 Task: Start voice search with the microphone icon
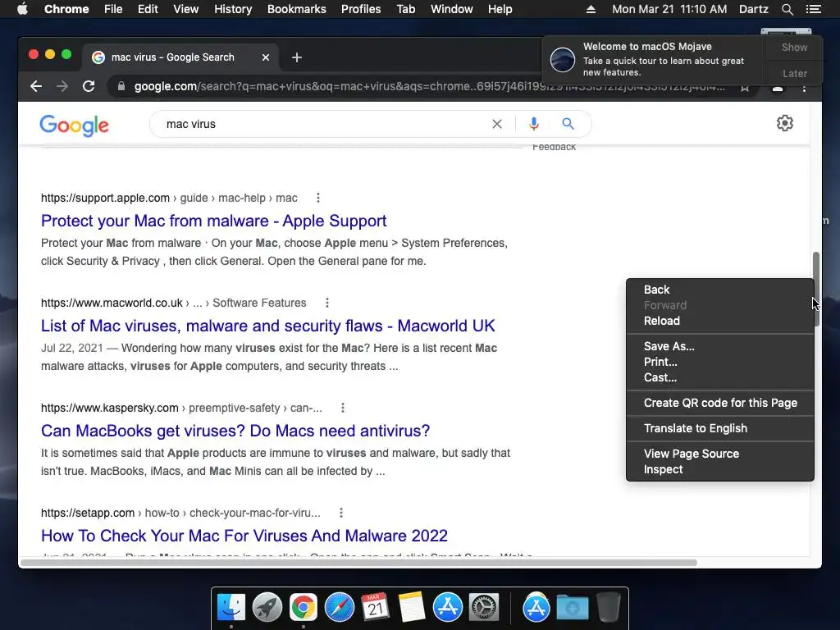click(x=533, y=124)
